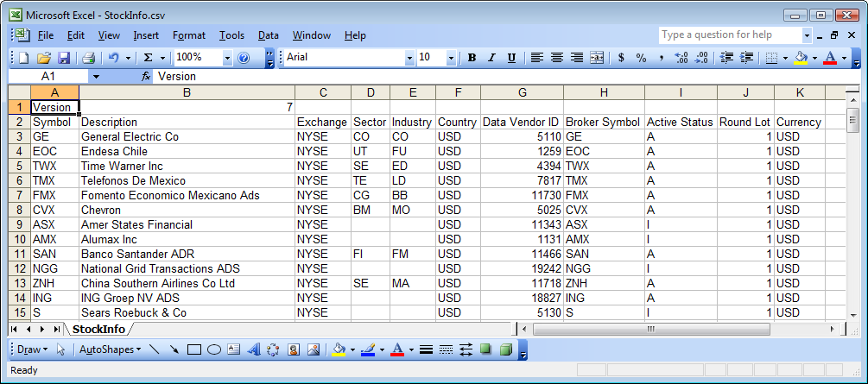Apply Comma Style formatting
The width and height of the screenshot is (868, 384).
tap(661, 58)
